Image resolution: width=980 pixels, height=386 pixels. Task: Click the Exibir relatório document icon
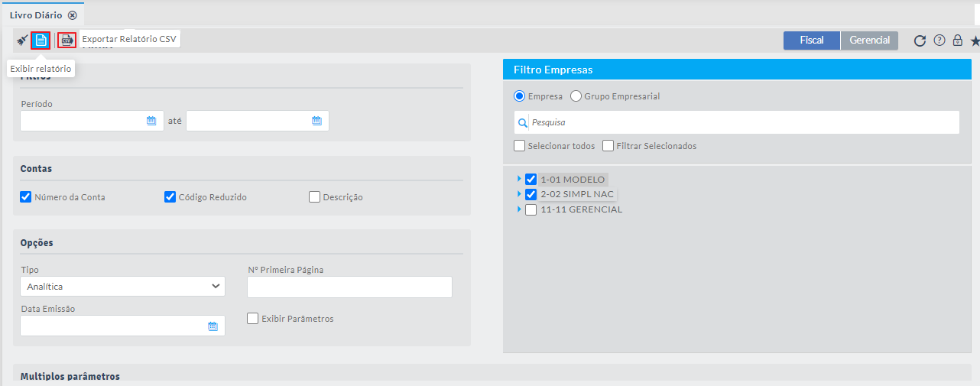click(x=41, y=41)
